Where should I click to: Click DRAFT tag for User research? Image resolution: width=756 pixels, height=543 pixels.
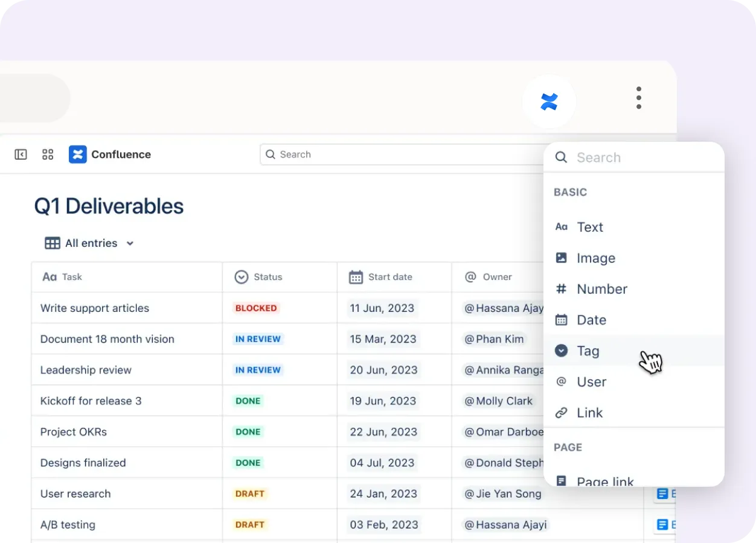(250, 494)
